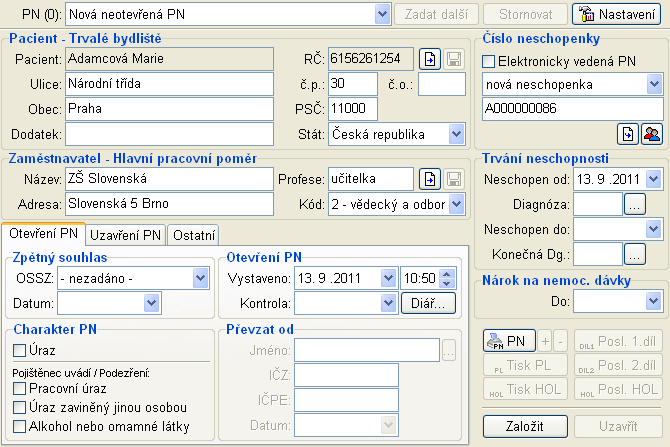Image resolution: width=670 pixels, height=447 pixels.
Task: Click into the Ulice address field
Action: 170,84
